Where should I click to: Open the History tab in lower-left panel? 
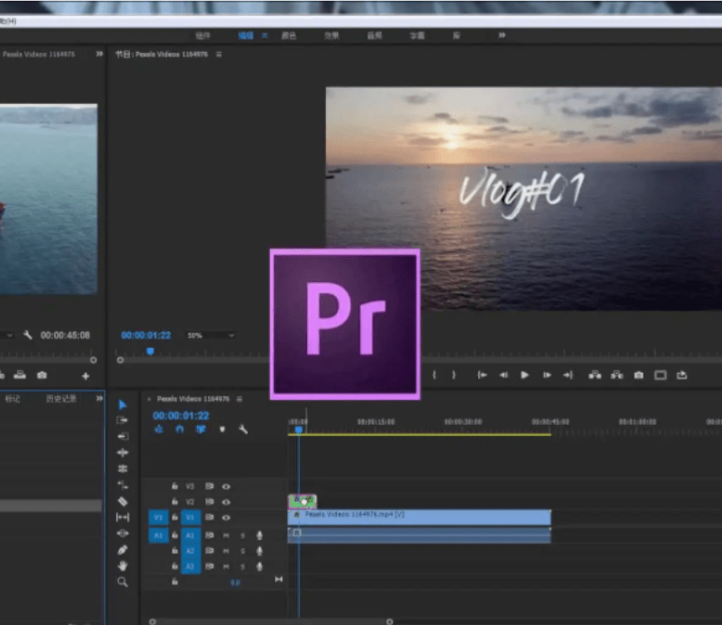61,398
